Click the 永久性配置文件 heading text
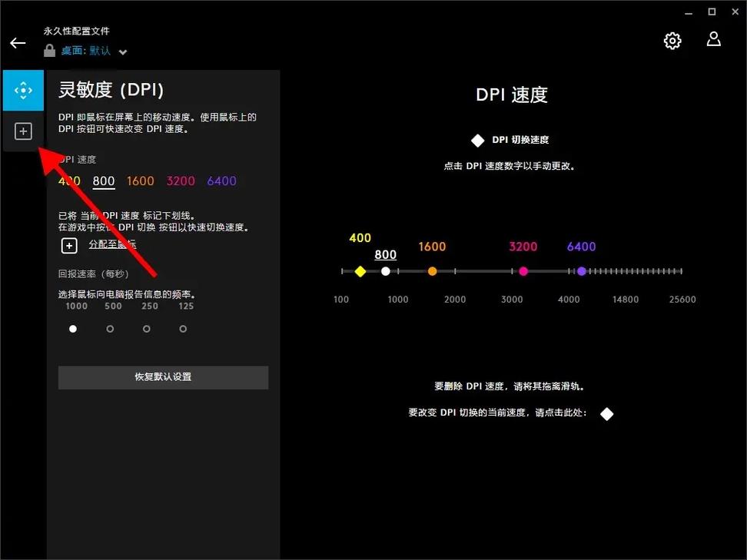Viewport: 747px width, 560px height. [76, 31]
